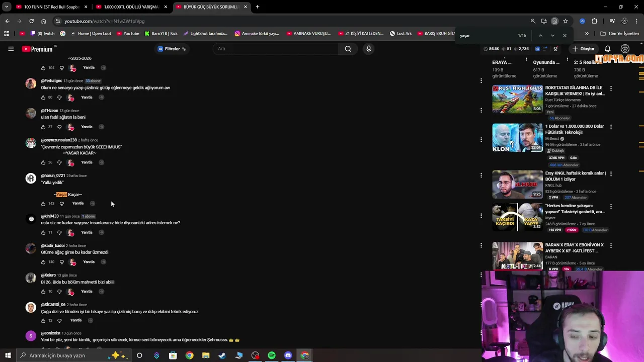Viewport: 644px width, 362px height.
Task: Like the @SICARDI_06 comment
Action: [43, 321]
